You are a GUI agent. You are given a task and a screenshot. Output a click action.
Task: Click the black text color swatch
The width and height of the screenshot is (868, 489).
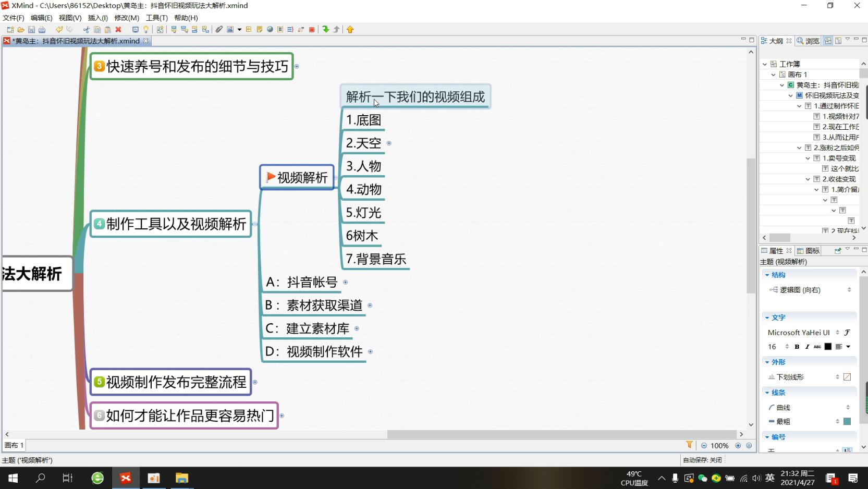click(x=828, y=347)
